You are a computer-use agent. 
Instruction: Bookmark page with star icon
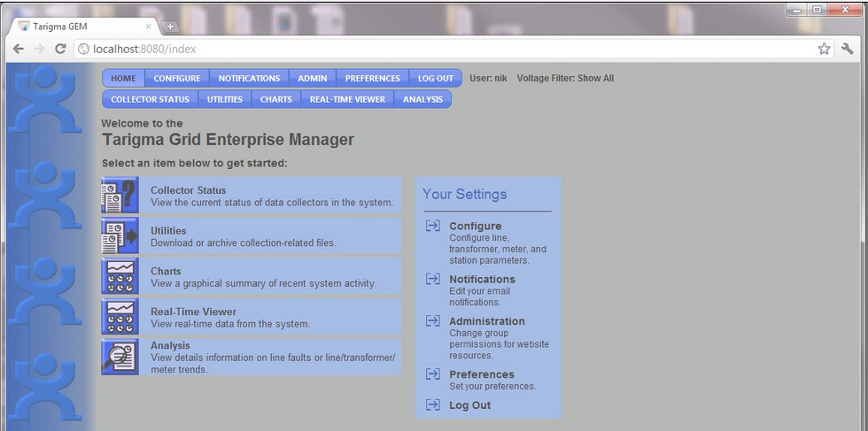(825, 49)
